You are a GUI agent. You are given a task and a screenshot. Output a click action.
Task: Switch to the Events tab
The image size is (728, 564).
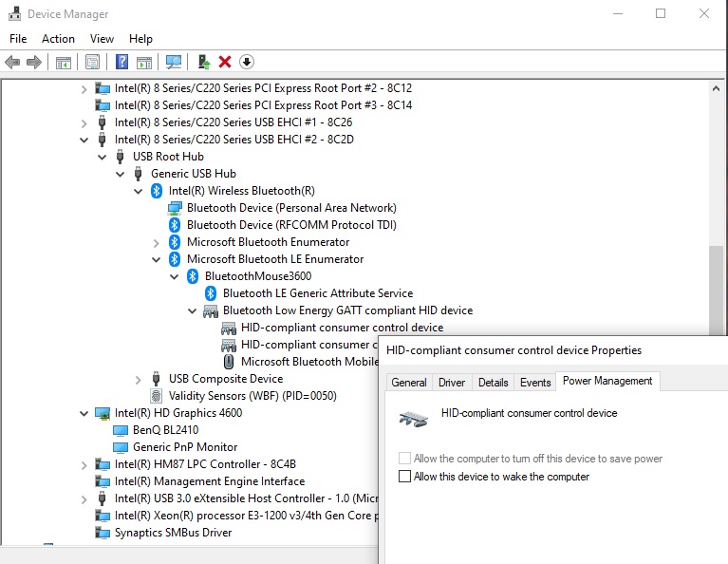coord(535,383)
